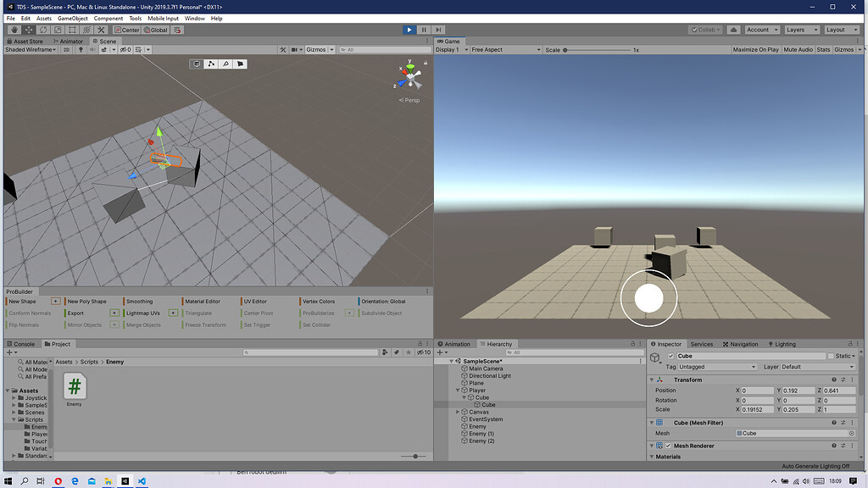868x488 pixels.
Task: Select the Move tool
Action: 28,30
